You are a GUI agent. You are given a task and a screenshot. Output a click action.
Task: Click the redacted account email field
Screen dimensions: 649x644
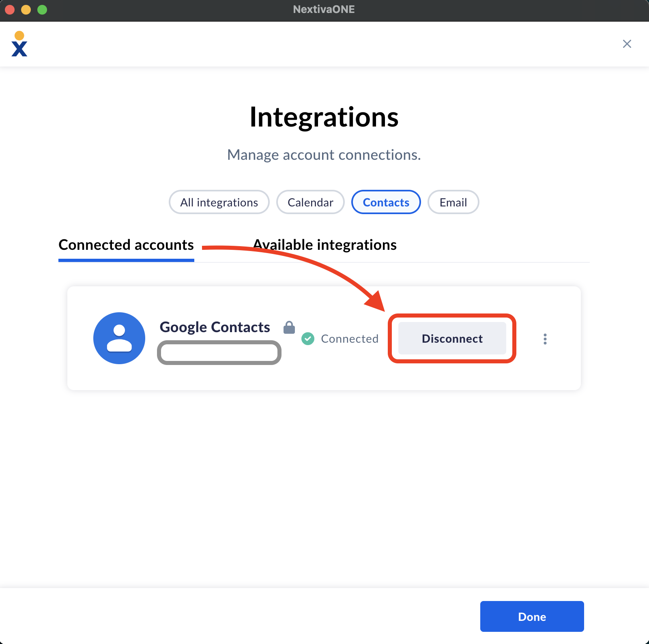coord(219,352)
